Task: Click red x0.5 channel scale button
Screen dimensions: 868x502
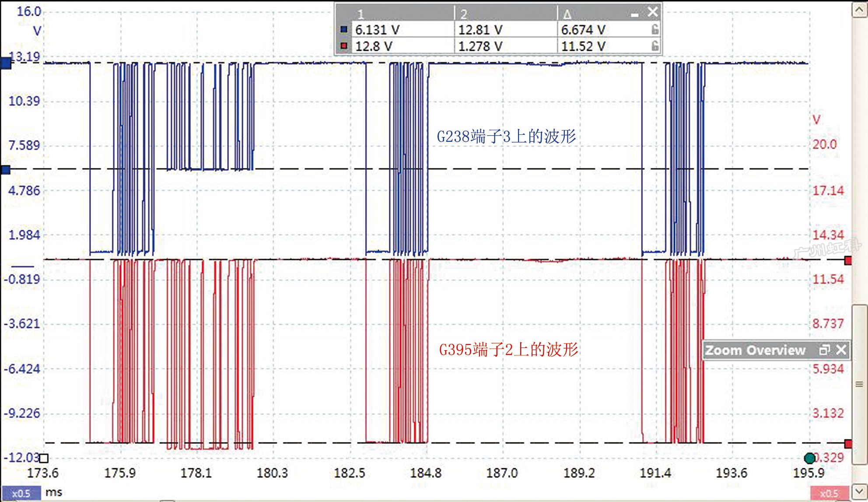Action: tap(829, 493)
